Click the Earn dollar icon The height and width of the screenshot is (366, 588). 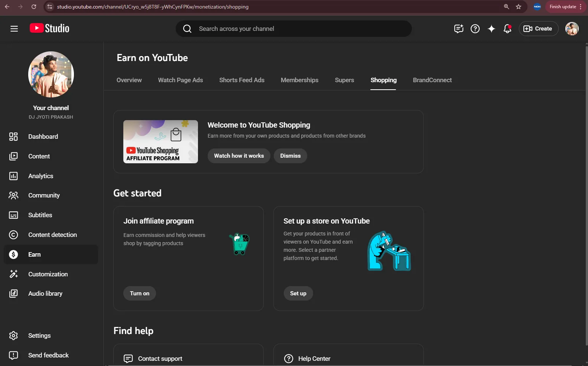pyautogui.click(x=13, y=254)
